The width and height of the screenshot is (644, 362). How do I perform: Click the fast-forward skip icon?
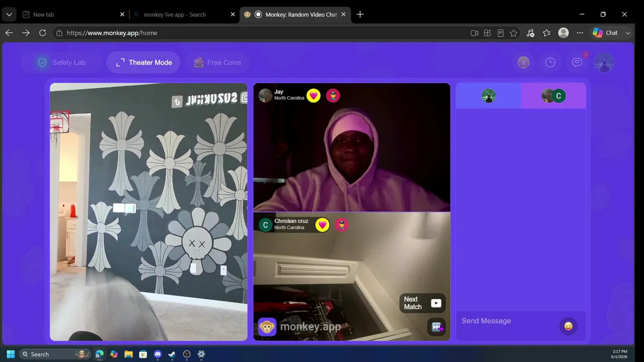click(x=436, y=327)
